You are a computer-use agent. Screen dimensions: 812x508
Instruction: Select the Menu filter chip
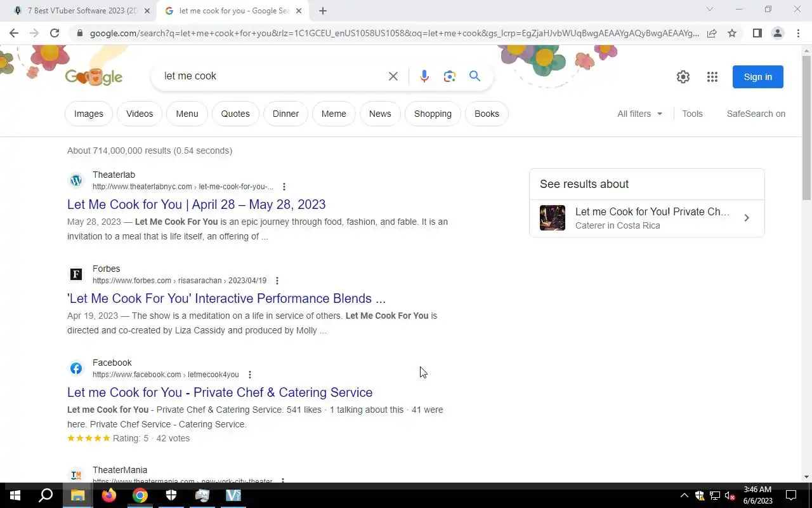[x=187, y=114]
